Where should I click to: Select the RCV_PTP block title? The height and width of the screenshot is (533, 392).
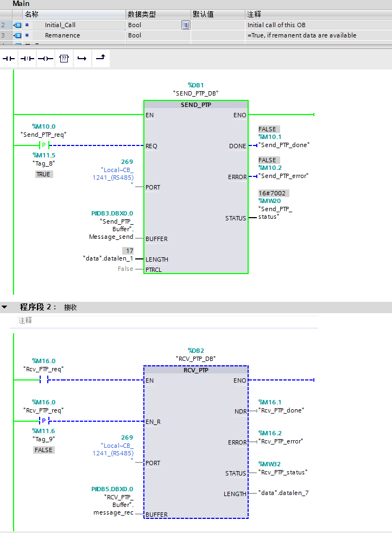196,370
